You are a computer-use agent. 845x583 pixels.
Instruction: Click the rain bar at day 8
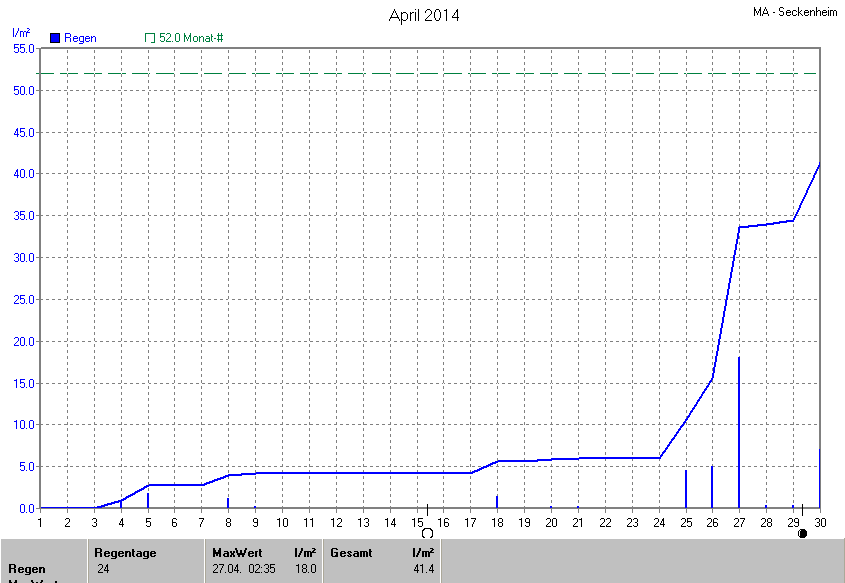[228, 503]
